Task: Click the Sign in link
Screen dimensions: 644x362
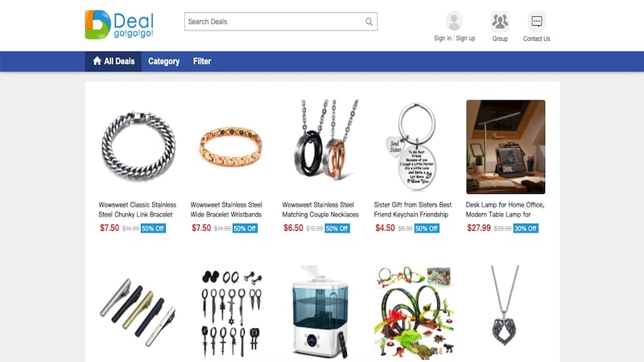Action: click(x=442, y=38)
